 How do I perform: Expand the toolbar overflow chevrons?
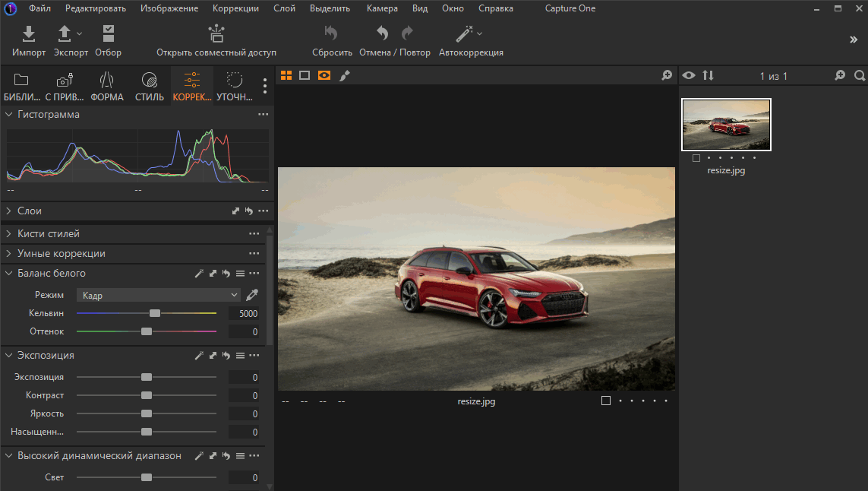coord(854,40)
